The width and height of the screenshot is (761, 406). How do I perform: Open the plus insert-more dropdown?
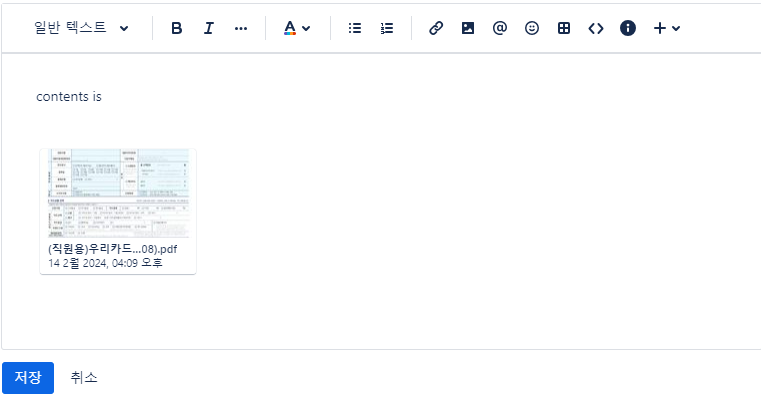[667, 28]
